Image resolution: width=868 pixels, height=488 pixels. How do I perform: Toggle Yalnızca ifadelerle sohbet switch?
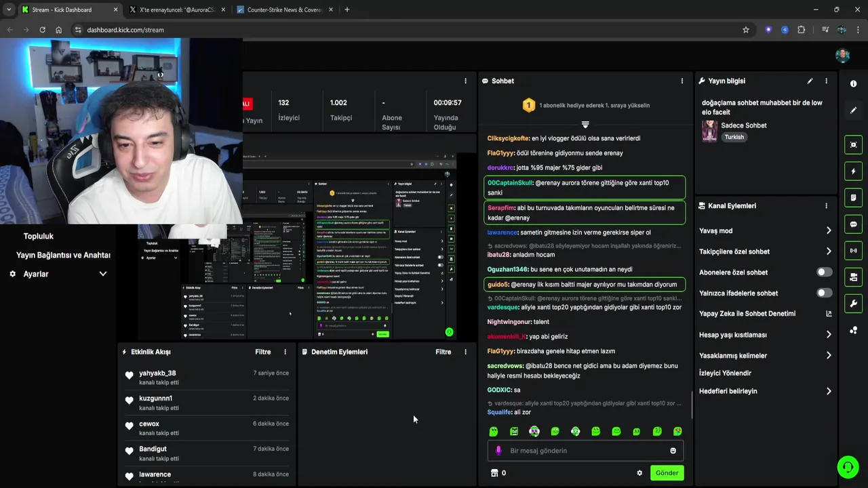[824, 293]
